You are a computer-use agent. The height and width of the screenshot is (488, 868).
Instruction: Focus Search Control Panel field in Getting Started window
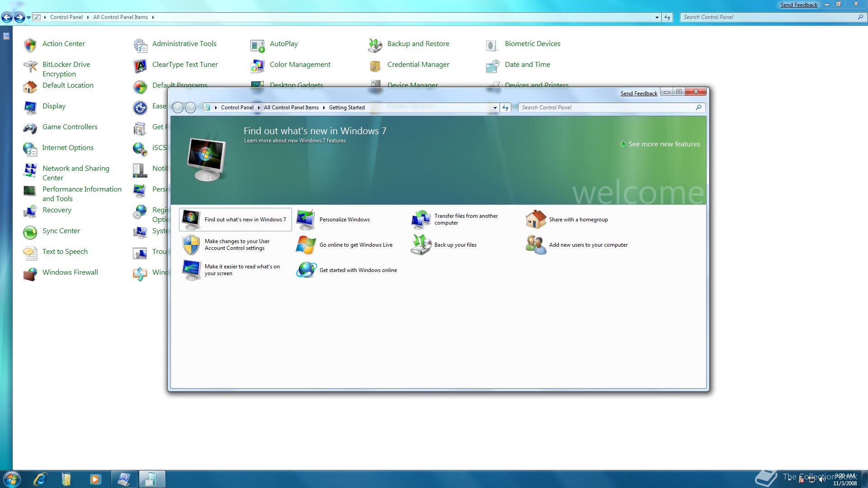click(608, 108)
